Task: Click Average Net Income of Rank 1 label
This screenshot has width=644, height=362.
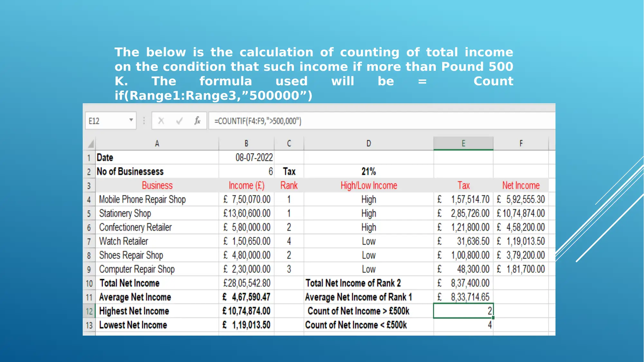Action: (369, 297)
